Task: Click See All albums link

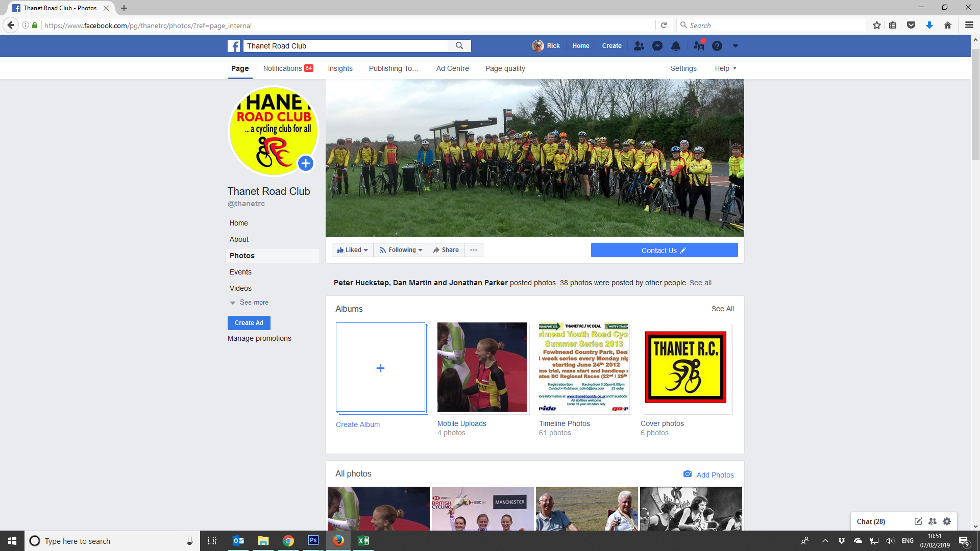Action: [723, 309]
